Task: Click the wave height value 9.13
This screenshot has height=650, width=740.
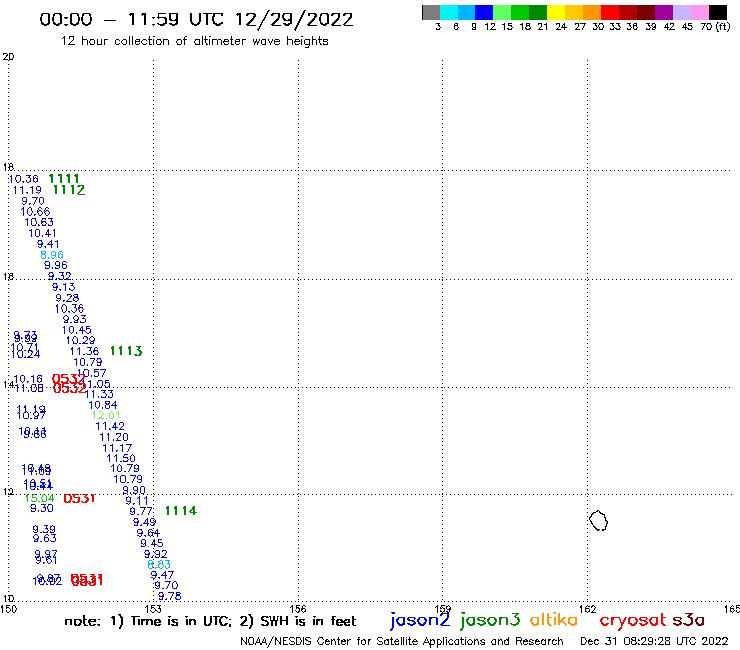Action: point(64,287)
